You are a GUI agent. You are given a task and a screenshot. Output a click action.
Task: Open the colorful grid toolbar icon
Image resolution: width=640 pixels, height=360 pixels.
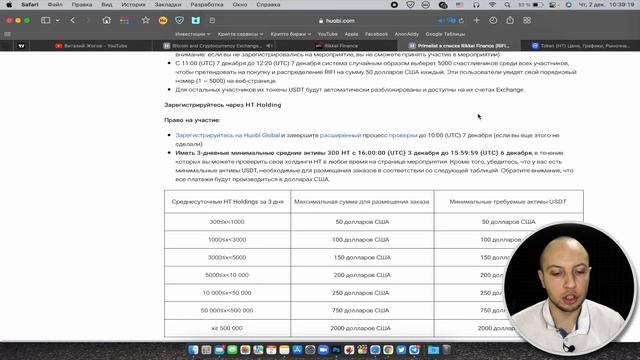coord(124,20)
